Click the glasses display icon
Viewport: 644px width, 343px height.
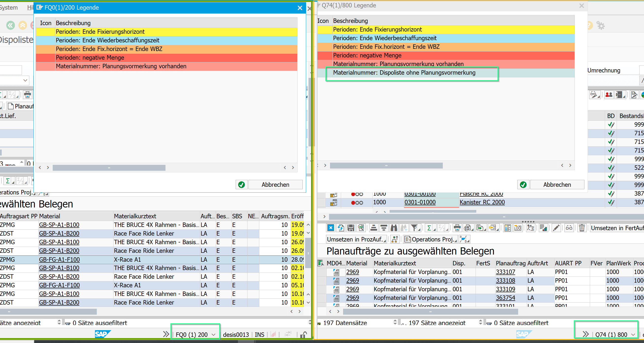click(569, 228)
